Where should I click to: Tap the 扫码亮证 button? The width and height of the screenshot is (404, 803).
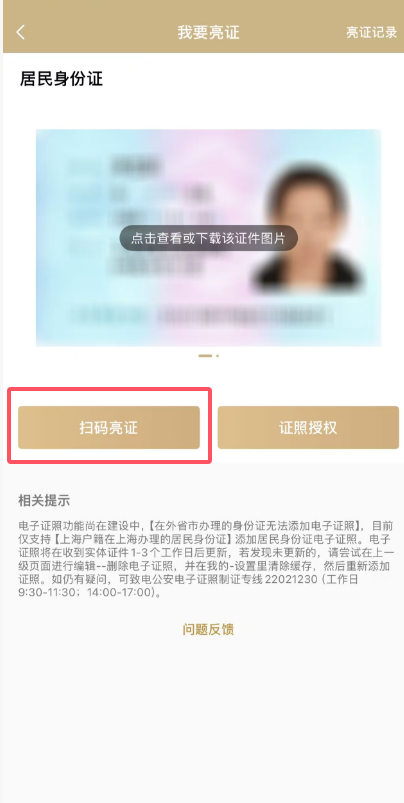coord(109,428)
